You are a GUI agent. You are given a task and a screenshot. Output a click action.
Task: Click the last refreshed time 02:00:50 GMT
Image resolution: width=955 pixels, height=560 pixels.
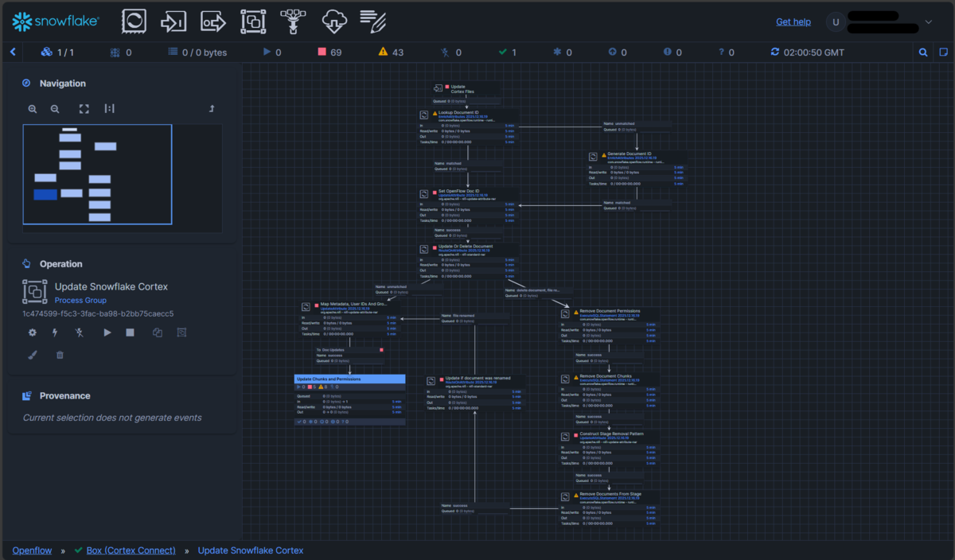click(807, 52)
